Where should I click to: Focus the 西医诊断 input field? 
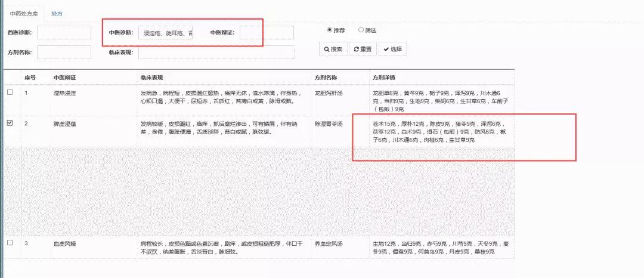[64, 32]
